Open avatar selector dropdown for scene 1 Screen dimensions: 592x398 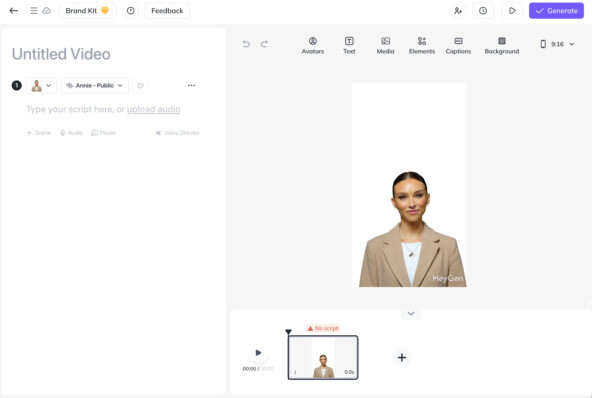point(42,86)
